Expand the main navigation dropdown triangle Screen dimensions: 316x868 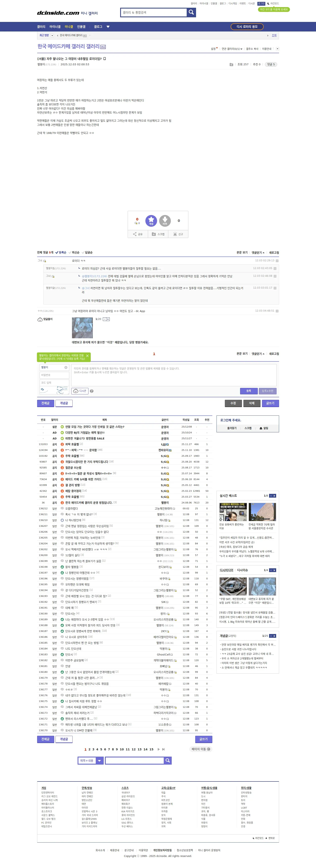click(108, 27)
